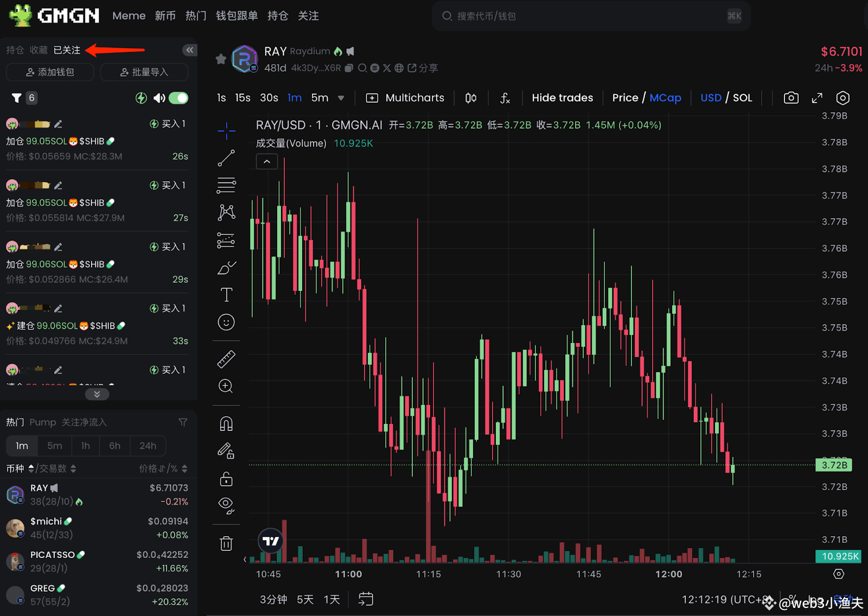Select the 24h interval tab under Pump
Image resolution: width=868 pixels, height=616 pixels.
click(x=147, y=446)
